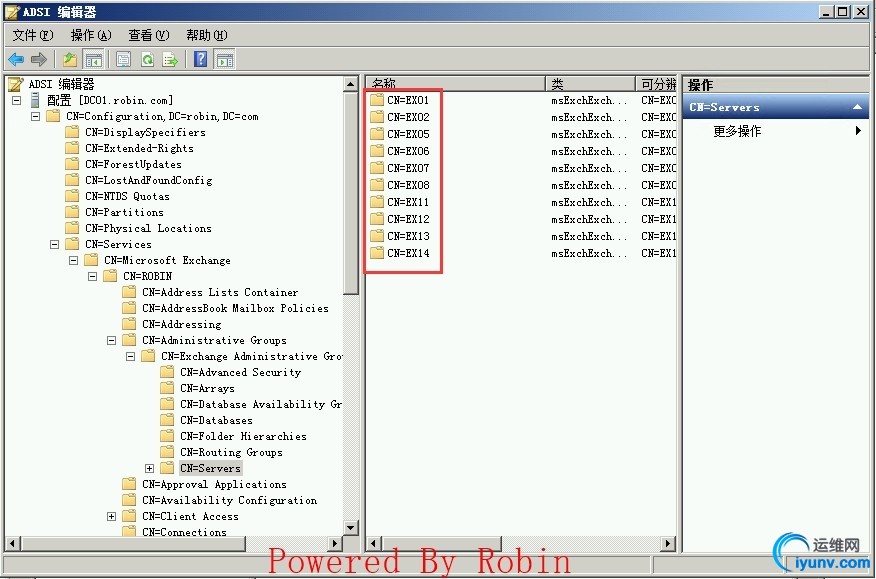Image resolution: width=876 pixels, height=579 pixels.
Task: Collapse the CN=Servers action section
Action: [858, 107]
